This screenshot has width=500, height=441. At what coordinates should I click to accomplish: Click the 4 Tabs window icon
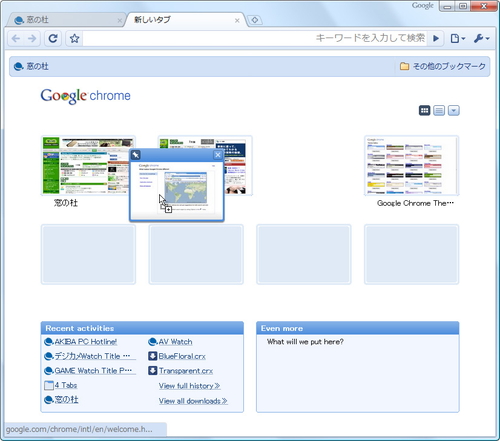pyautogui.click(x=49, y=385)
